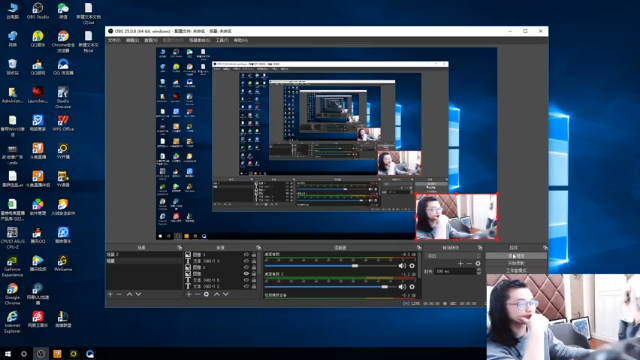Toggle lock on first text source

[254, 261]
